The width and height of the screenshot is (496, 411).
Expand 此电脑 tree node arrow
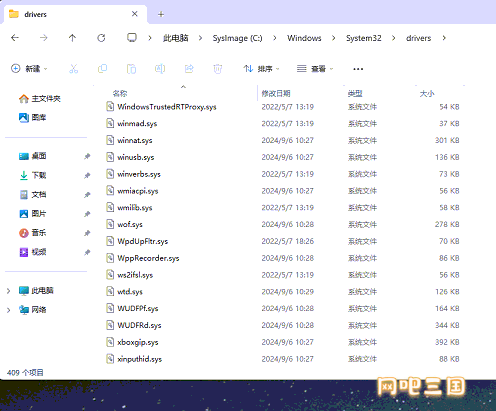click(x=8, y=291)
